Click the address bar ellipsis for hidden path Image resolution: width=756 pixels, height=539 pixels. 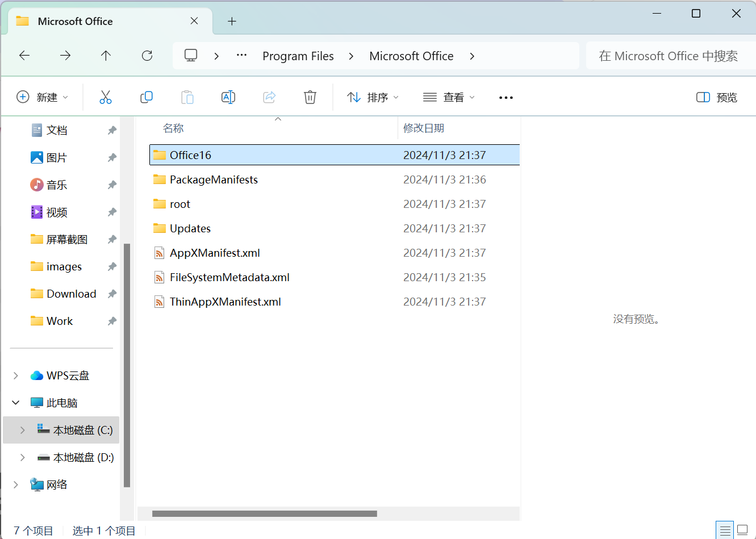pos(241,56)
